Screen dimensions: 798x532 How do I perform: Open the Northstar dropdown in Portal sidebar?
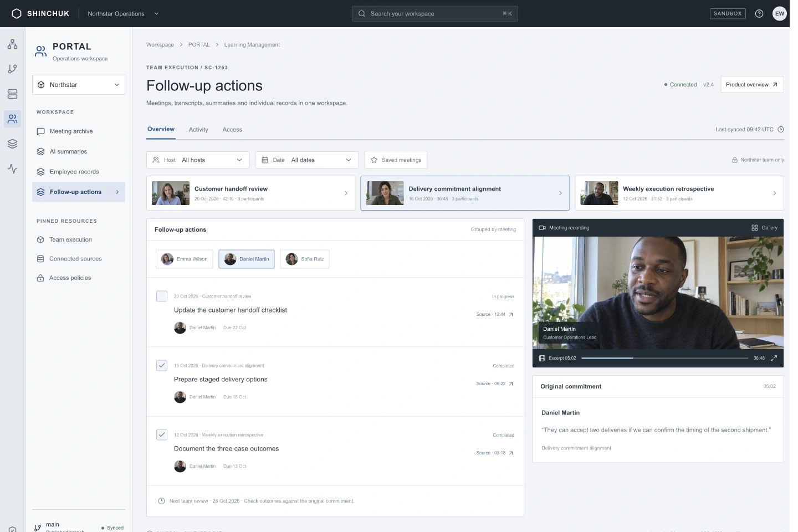click(x=79, y=85)
